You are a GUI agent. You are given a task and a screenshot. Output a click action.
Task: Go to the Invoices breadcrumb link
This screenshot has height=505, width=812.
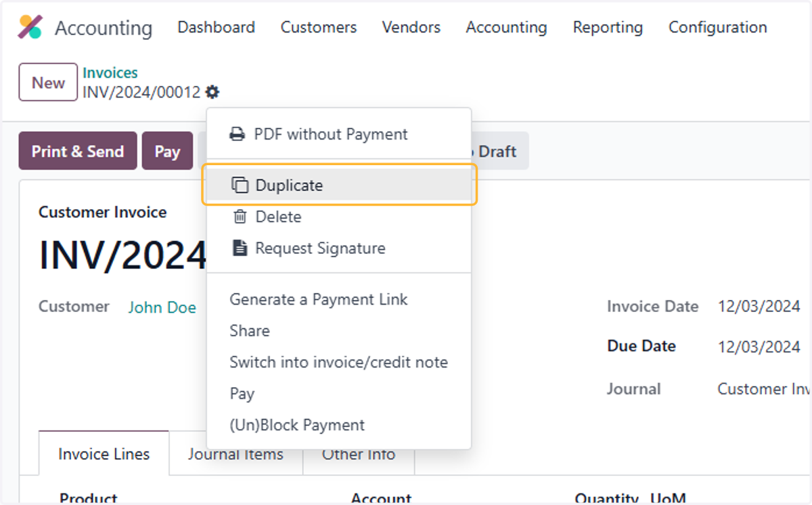pos(110,72)
